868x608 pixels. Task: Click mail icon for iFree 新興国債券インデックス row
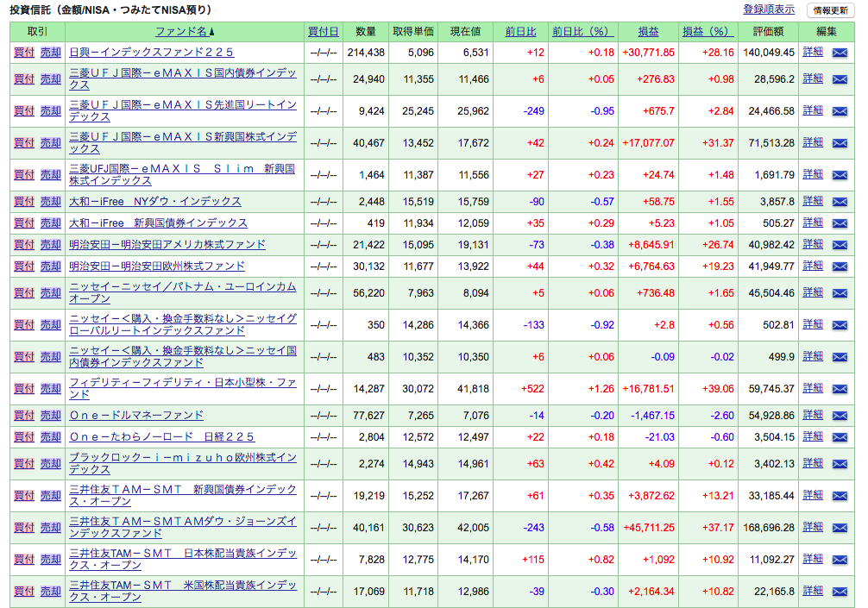pos(840,223)
